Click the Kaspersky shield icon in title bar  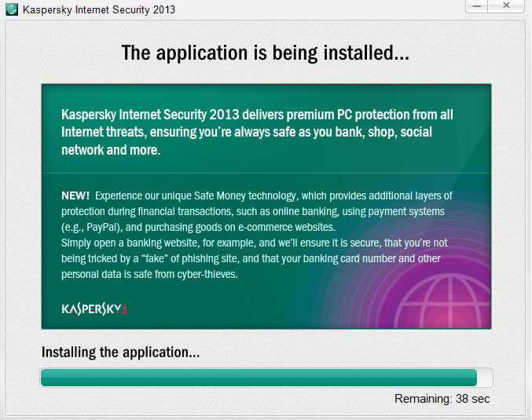pos(12,10)
